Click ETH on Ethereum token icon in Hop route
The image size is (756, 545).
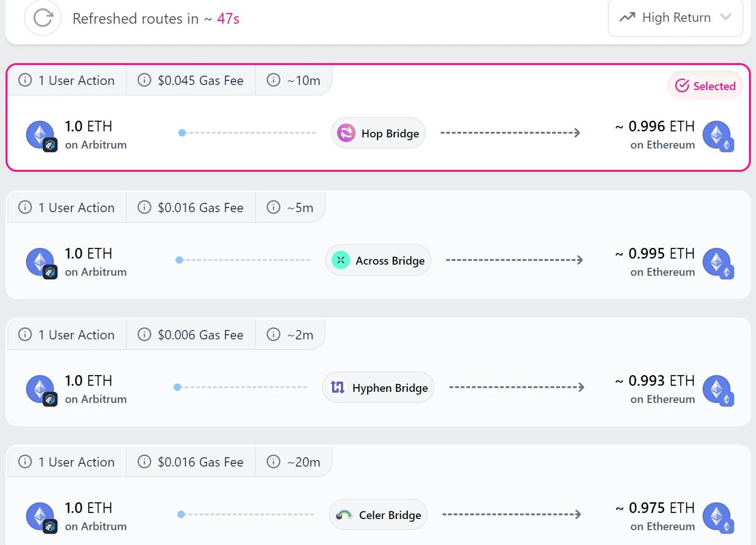(717, 135)
